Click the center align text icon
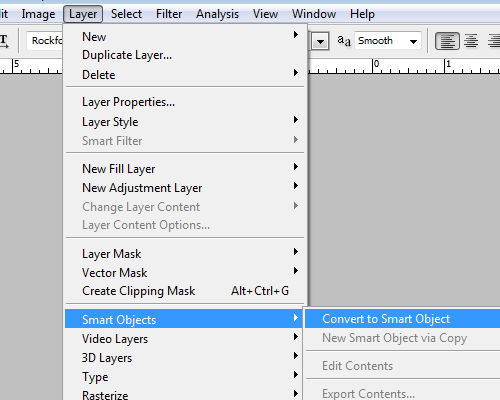This screenshot has height=400, width=500. point(471,41)
